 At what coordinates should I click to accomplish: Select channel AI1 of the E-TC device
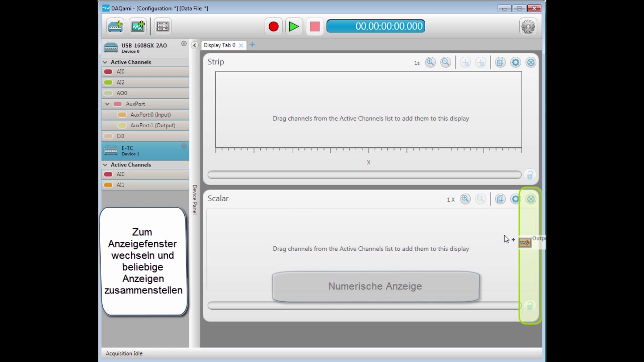click(145, 185)
